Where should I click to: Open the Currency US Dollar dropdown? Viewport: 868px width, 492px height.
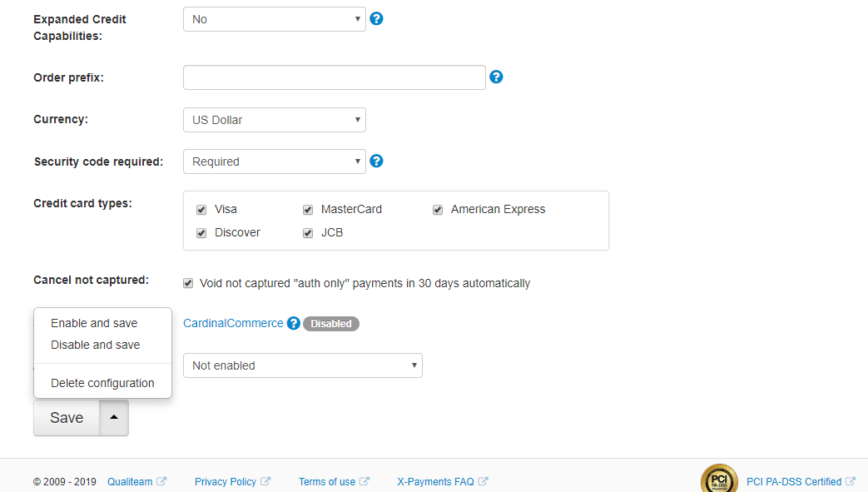[275, 120]
